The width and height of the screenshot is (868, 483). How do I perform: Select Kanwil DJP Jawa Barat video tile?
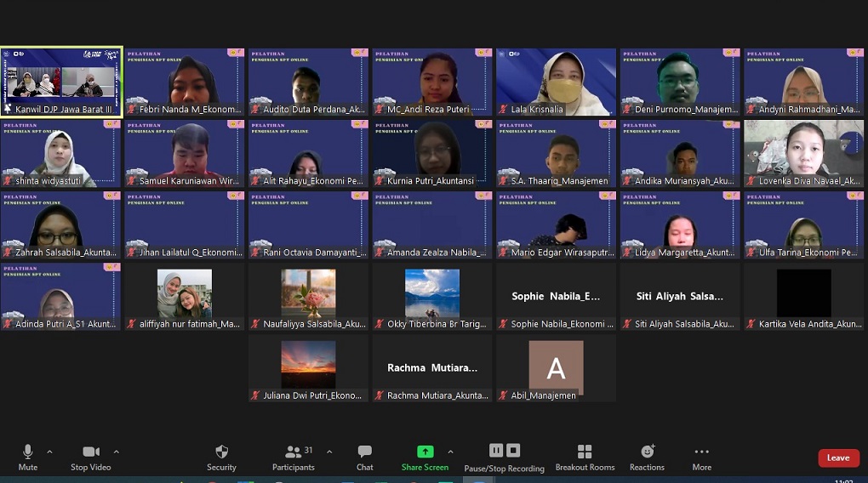click(61, 82)
